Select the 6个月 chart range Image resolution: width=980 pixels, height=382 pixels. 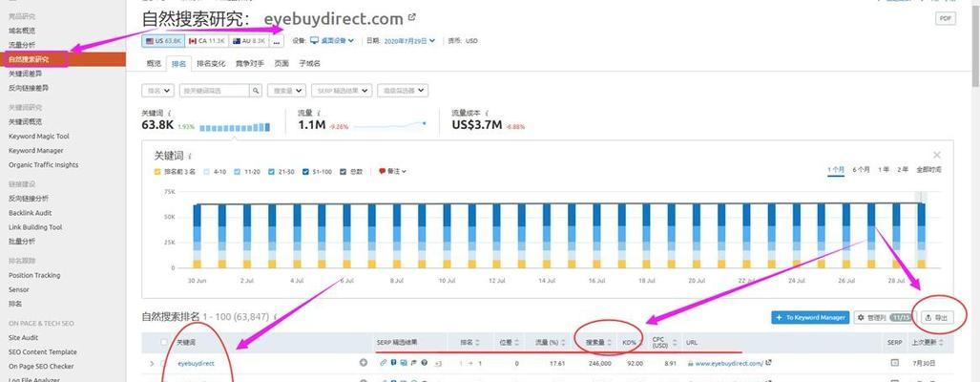tap(861, 169)
